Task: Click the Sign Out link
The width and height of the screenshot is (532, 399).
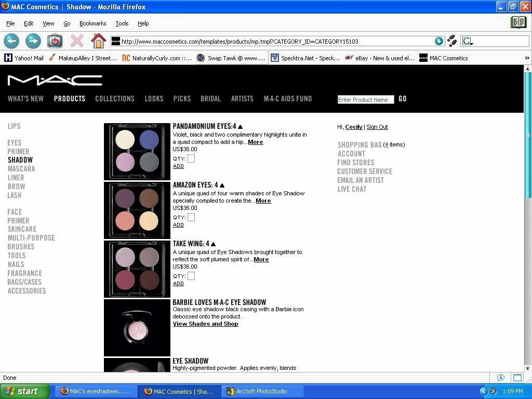Action: (x=377, y=127)
